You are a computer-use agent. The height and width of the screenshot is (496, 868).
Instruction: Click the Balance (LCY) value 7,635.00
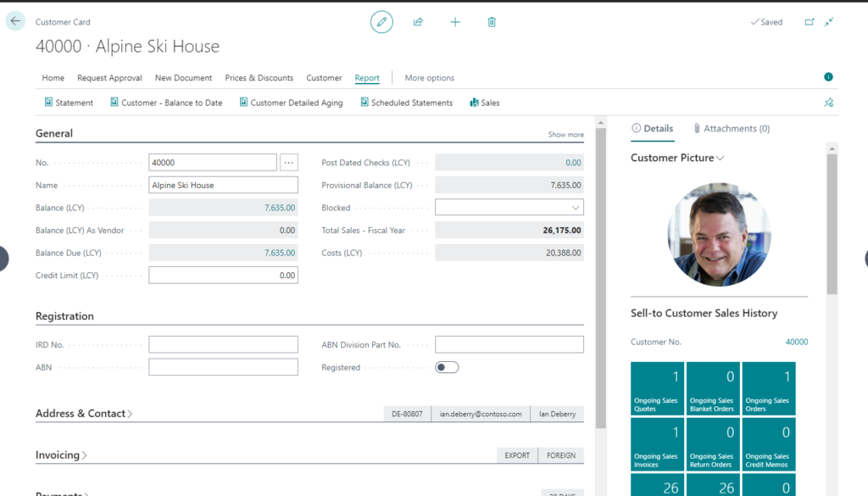280,208
